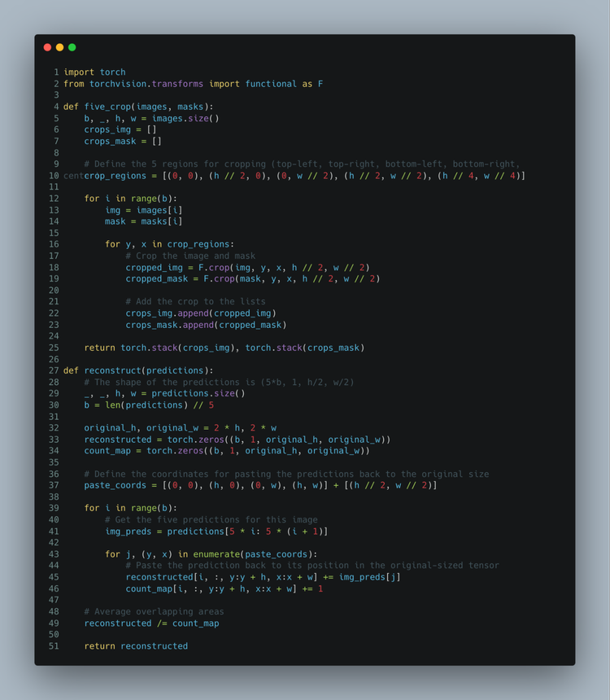Click line number 25 in the gutter
This screenshot has width=610, height=700.
[x=54, y=348]
